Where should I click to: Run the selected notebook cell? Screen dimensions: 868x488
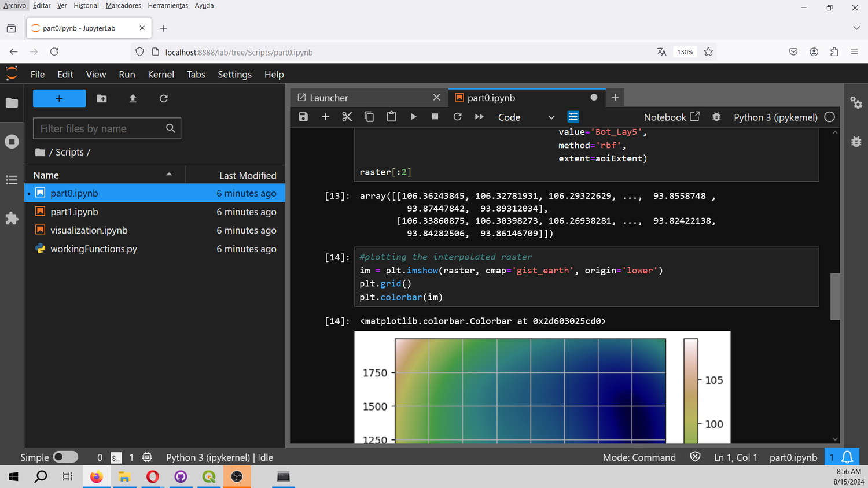click(413, 116)
